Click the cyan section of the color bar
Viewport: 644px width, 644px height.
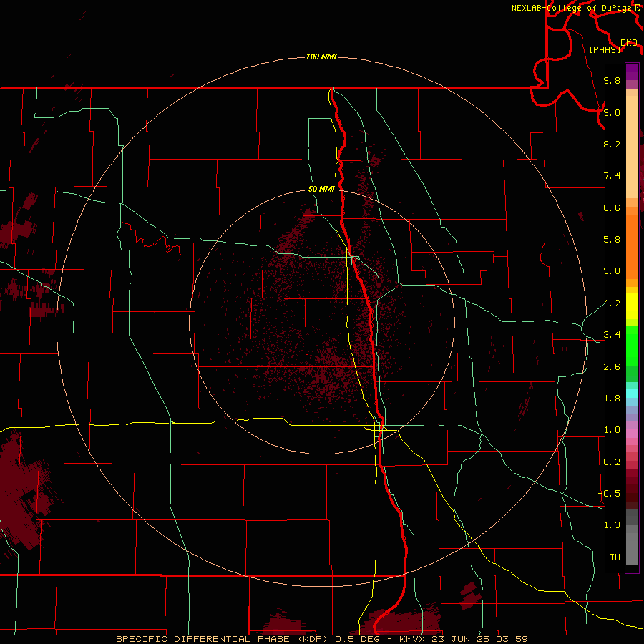tap(632, 394)
